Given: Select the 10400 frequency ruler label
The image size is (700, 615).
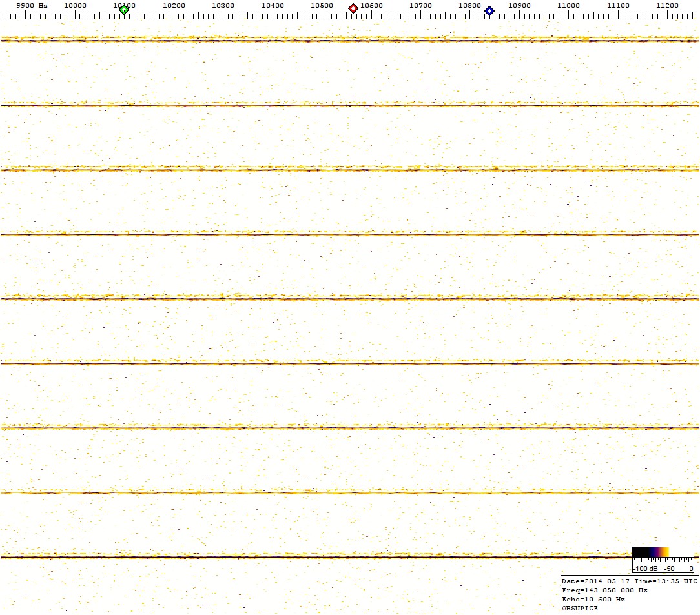Looking at the screenshot, I should coord(273,5).
